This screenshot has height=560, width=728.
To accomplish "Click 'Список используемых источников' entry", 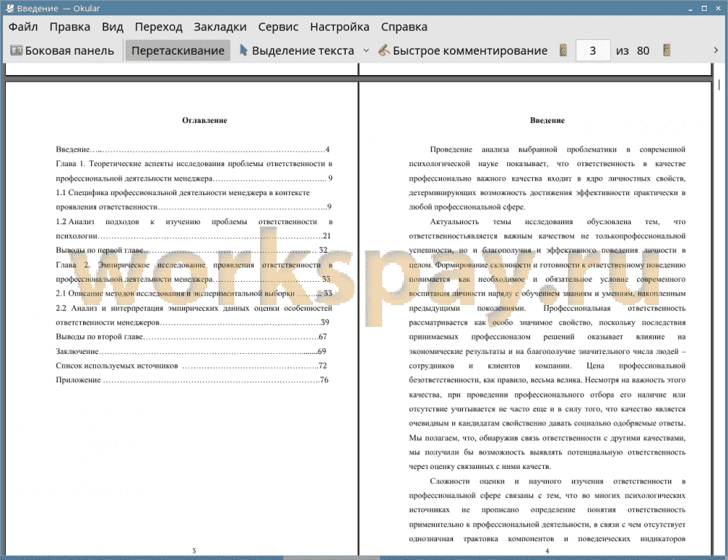I will [191, 366].
